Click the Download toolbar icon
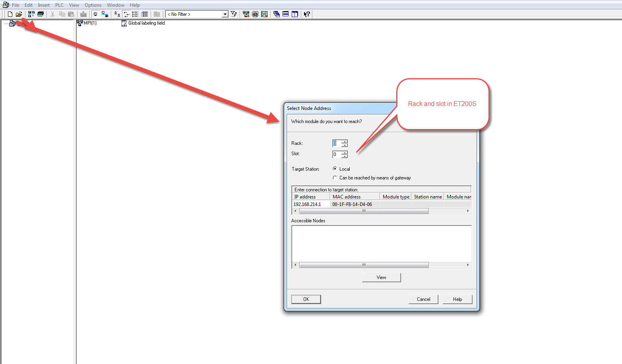Image resolution: width=622 pixels, height=364 pixels. coord(83,14)
